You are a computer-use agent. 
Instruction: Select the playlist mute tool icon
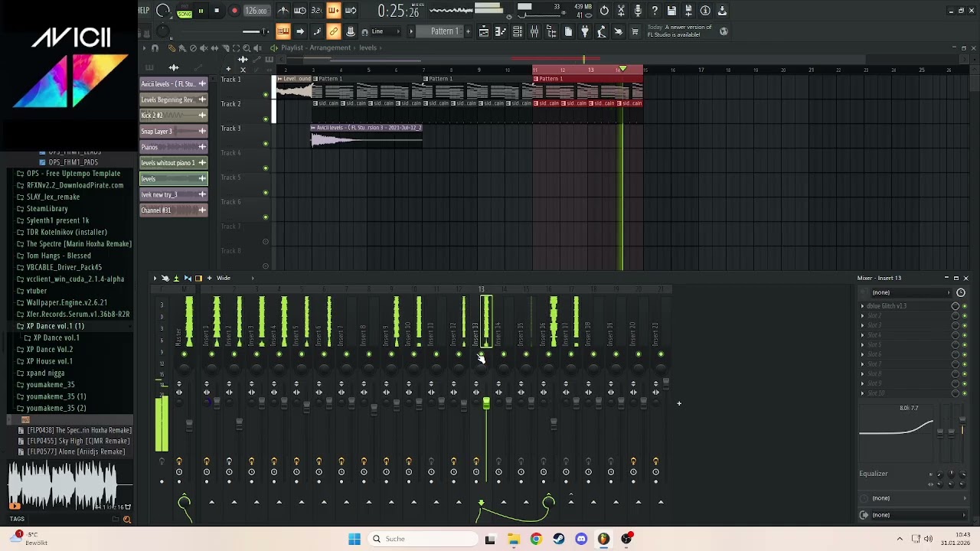[x=204, y=48]
